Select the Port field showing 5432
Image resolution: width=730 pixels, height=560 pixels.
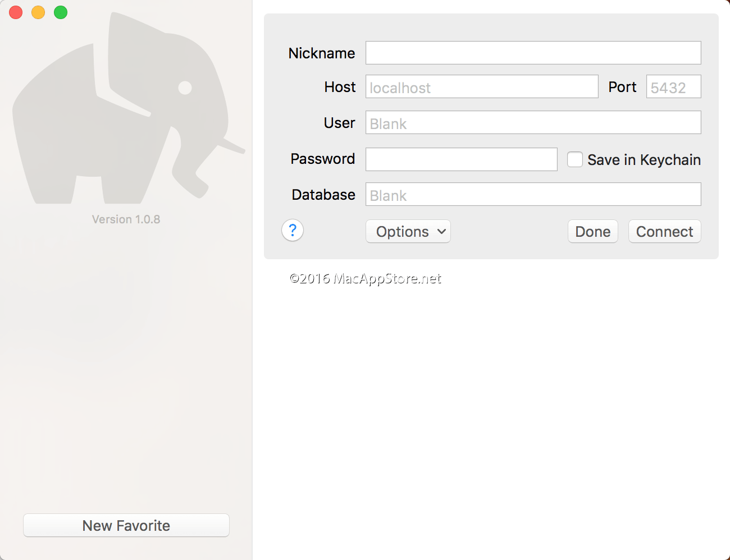[673, 87]
